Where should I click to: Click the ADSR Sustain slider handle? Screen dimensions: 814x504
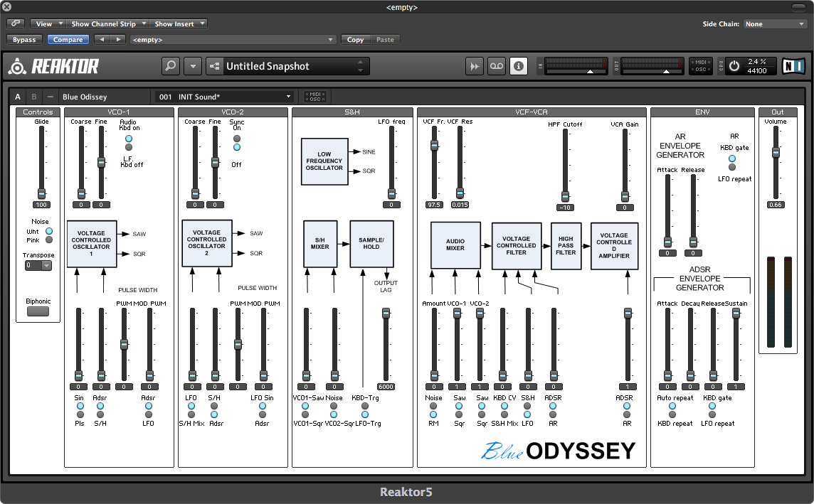[736, 313]
